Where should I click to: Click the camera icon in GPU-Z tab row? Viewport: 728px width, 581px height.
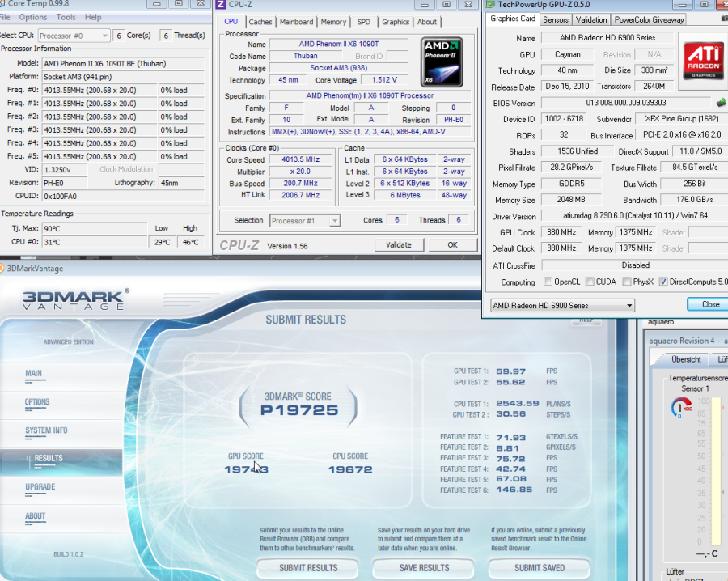[724, 19]
